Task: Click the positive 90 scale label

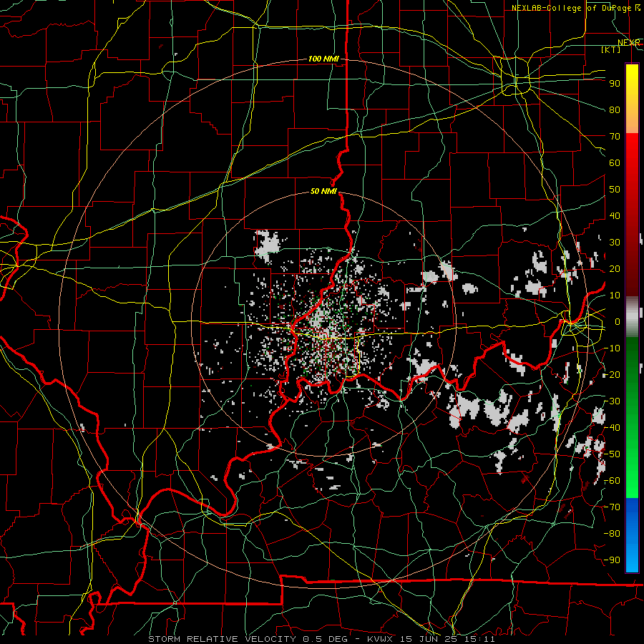Action: click(x=615, y=84)
